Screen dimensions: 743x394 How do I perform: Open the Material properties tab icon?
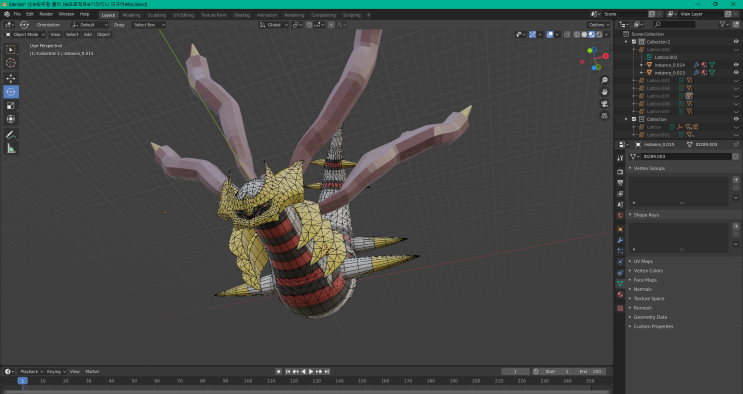pyautogui.click(x=620, y=294)
